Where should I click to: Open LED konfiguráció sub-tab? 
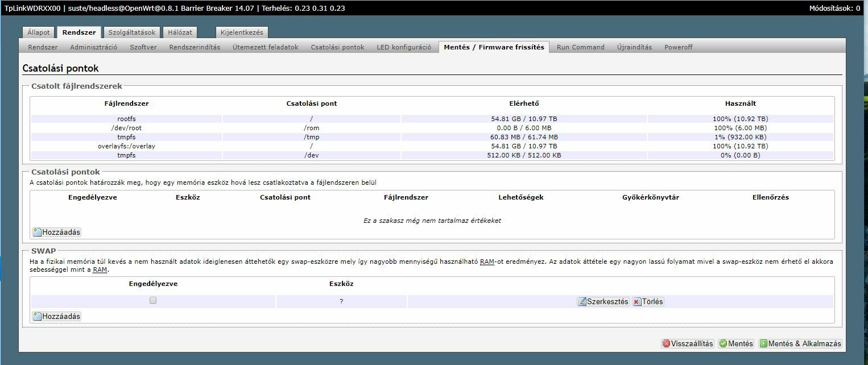point(404,47)
